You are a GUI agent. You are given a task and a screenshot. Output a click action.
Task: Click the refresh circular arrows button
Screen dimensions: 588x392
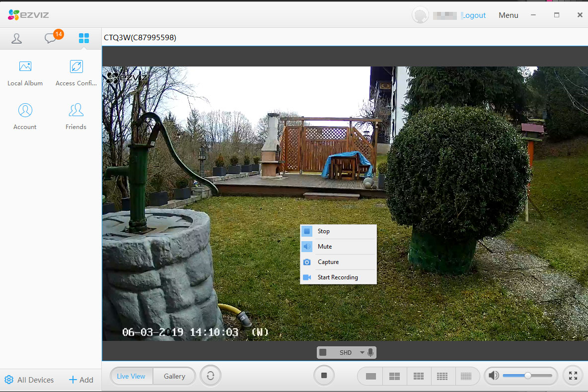click(x=211, y=376)
